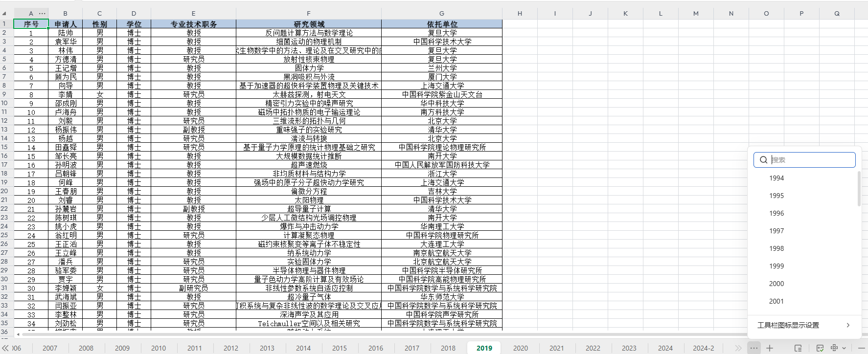Switch to the 2016 sheet tab
Viewport: 868px width, 354px height.
coord(376,348)
